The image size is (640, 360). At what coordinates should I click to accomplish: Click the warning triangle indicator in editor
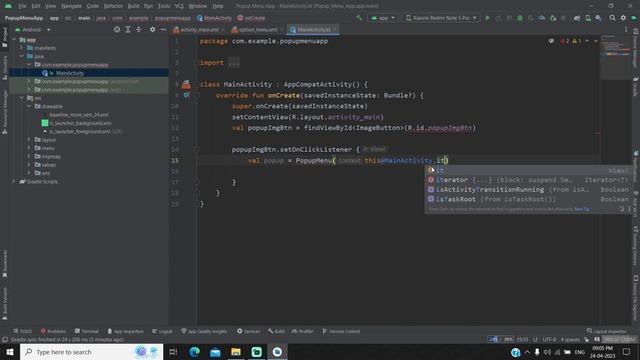pos(576,41)
